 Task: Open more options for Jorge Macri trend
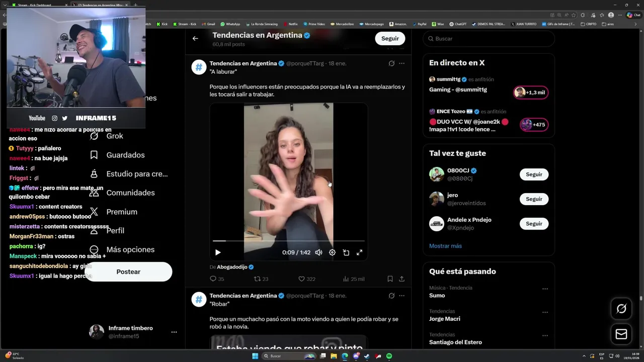click(545, 312)
